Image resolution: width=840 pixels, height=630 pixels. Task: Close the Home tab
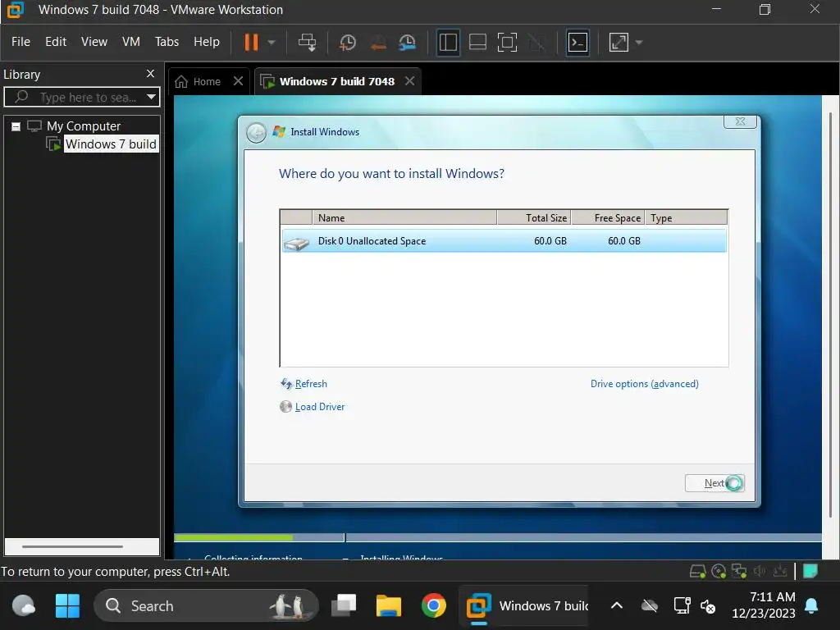click(239, 81)
